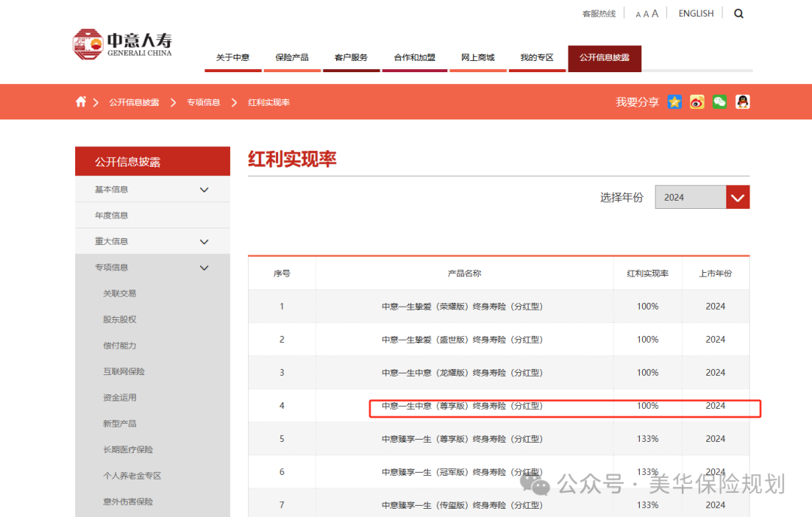The width and height of the screenshot is (812, 517).
Task: Click the home breadcrumb icon
Action: (80, 101)
